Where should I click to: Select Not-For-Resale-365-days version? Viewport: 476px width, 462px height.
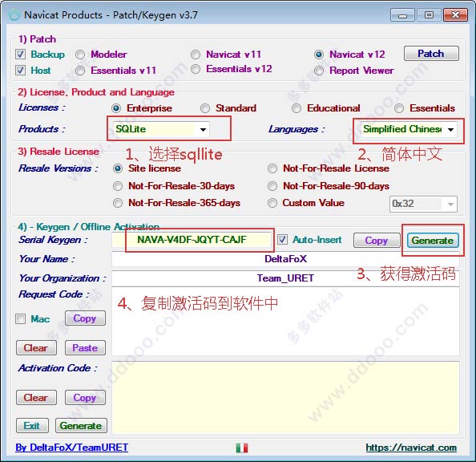point(118,203)
